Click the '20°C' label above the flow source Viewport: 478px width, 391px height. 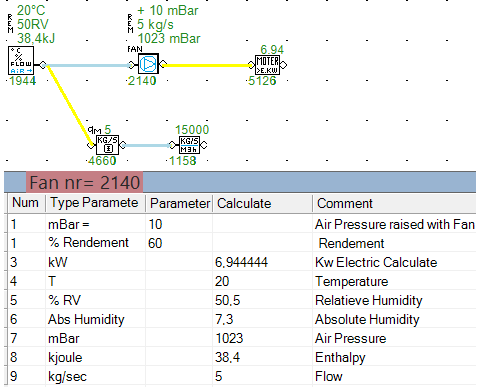pos(31,10)
